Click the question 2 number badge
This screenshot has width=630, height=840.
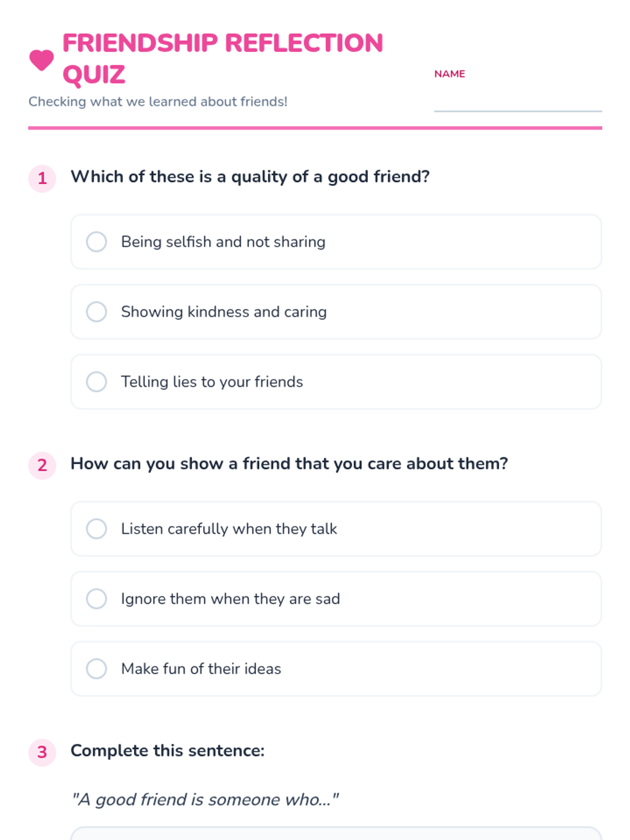42,465
